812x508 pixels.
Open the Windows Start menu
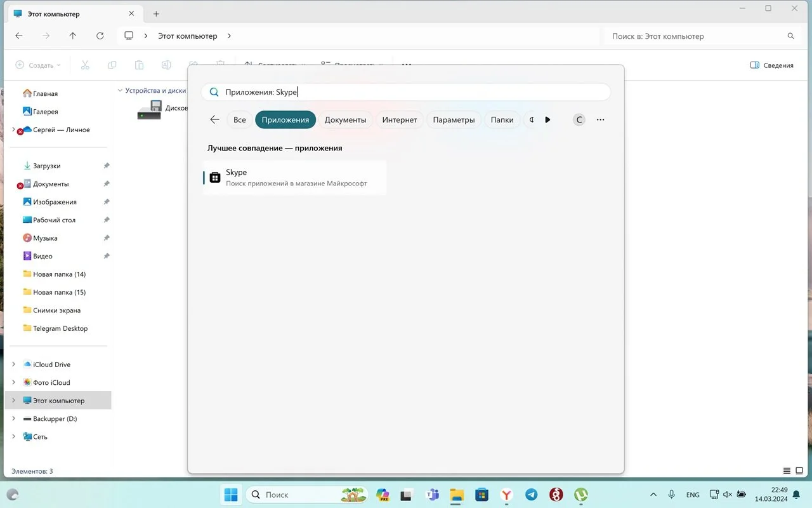pos(231,495)
